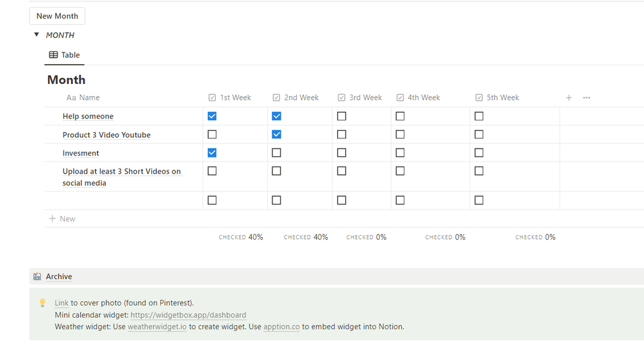Uncheck Help someone for 1st Week
The image size is (644, 353).
[x=212, y=117]
